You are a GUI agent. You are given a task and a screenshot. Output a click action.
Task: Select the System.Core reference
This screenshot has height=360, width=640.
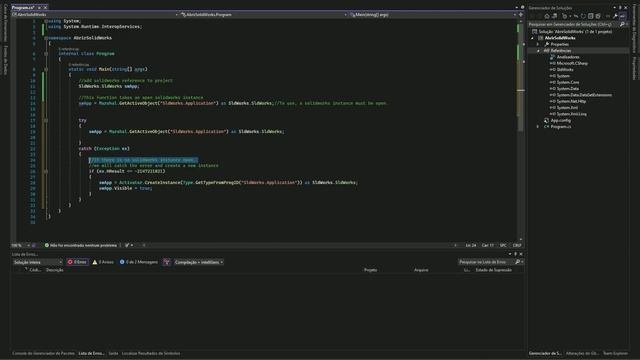point(567,82)
